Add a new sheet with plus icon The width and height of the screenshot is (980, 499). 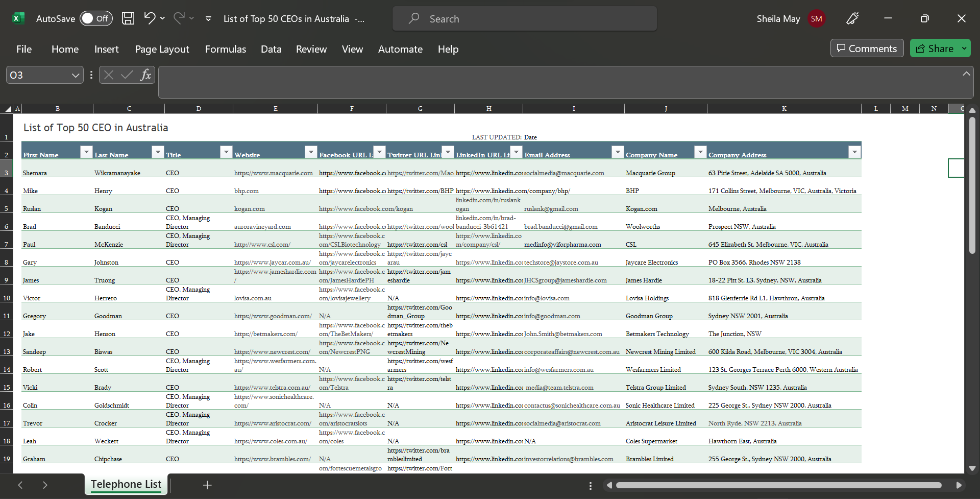click(x=207, y=485)
